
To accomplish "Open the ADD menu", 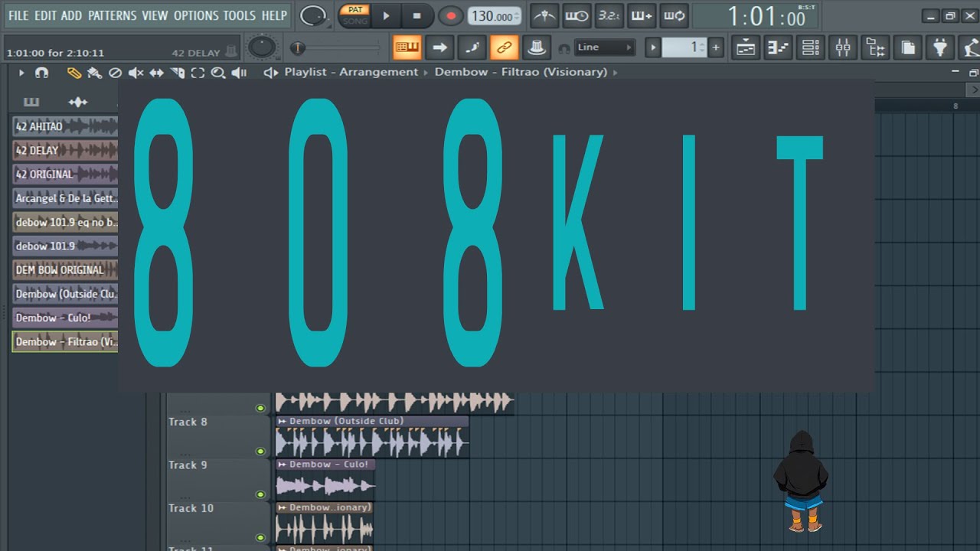I will pyautogui.click(x=71, y=15).
